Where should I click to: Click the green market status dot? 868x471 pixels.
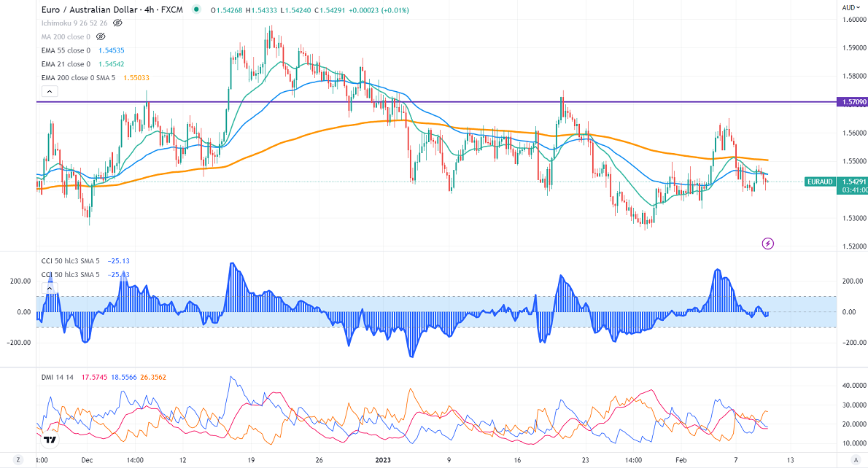pyautogui.click(x=196, y=10)
